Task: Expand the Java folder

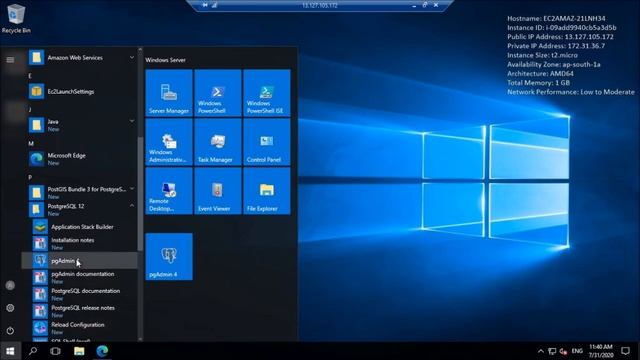Action: (79, 125)
